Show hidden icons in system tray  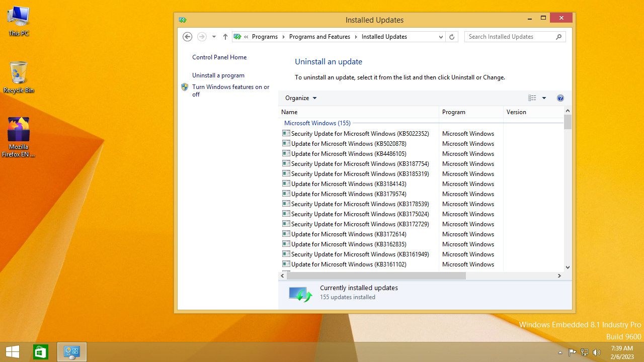[560, 352]
